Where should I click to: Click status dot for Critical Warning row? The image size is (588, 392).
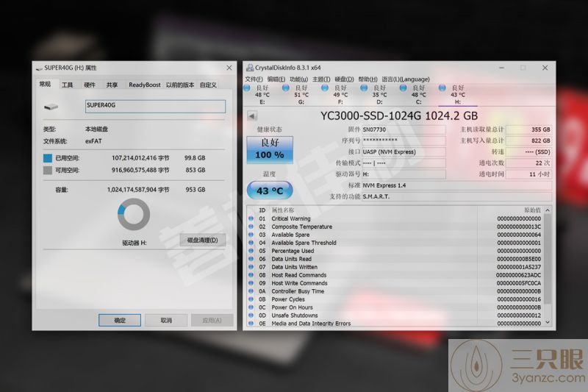coord(251,218)
